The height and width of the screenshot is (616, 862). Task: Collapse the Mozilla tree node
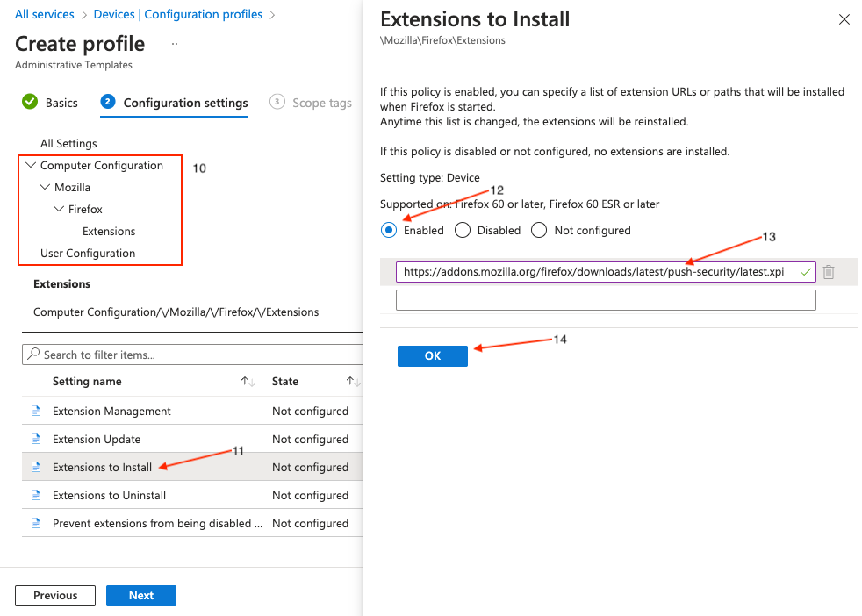point(45,187)
